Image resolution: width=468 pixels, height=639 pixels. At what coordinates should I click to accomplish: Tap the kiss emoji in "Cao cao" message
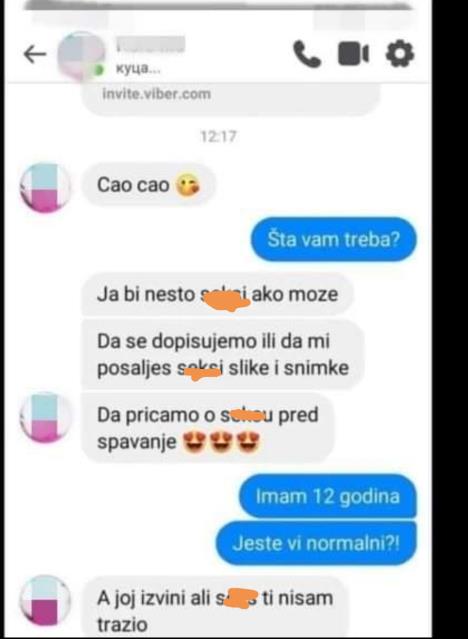point(188,185)
